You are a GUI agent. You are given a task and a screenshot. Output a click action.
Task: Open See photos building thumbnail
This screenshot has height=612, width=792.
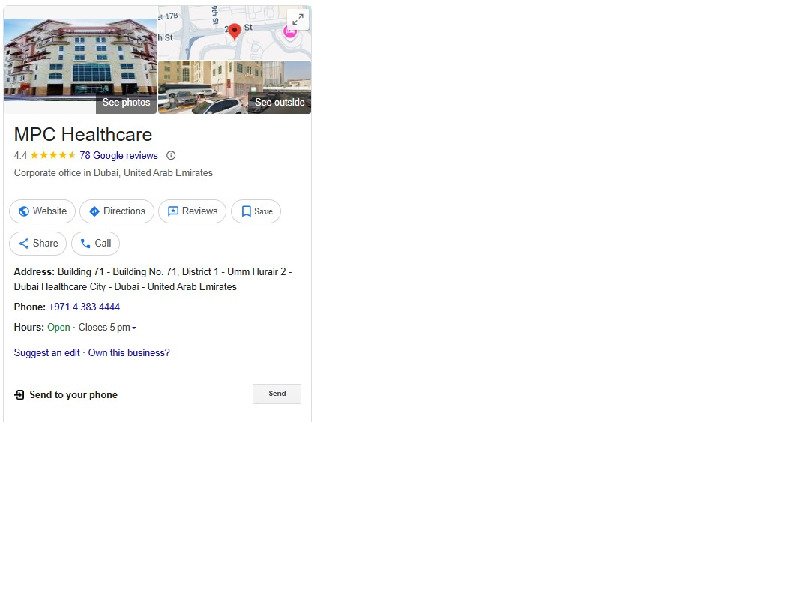(80, 58)
